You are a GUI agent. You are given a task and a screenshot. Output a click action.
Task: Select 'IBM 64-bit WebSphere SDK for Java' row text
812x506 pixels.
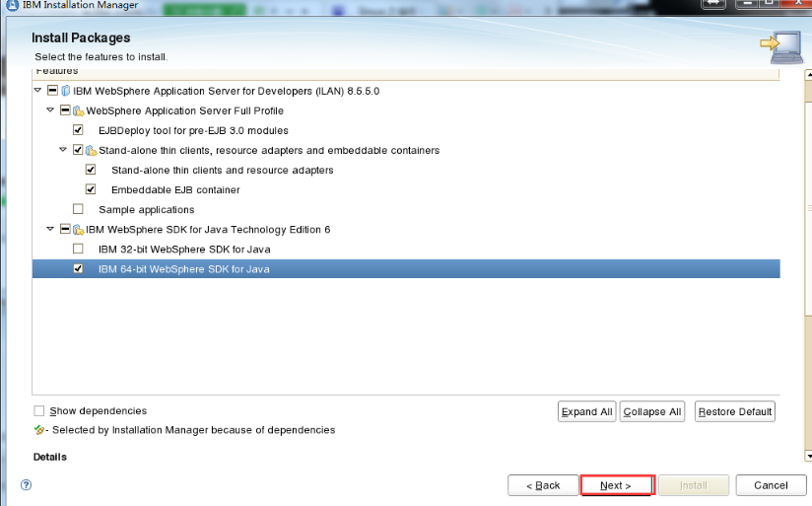184,269
